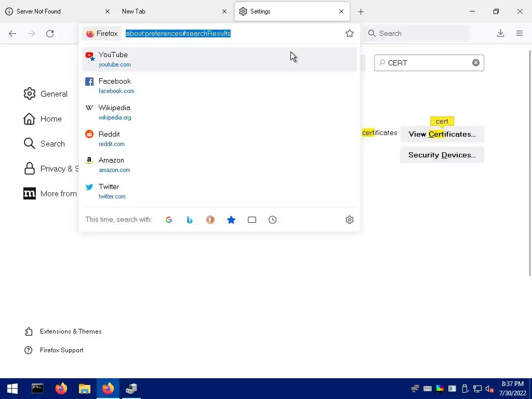Search open tabs using the tab icon

252,220
